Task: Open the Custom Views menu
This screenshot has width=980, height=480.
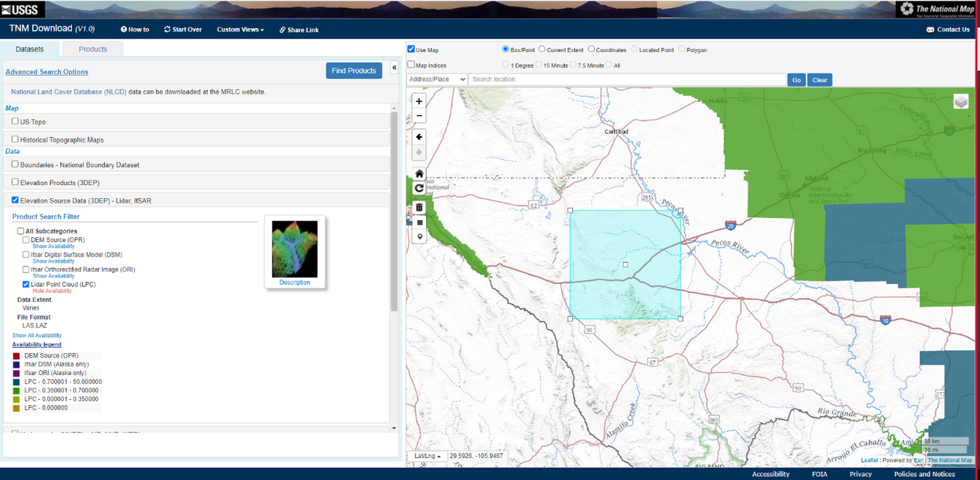Action: click(x=240, y=29)
